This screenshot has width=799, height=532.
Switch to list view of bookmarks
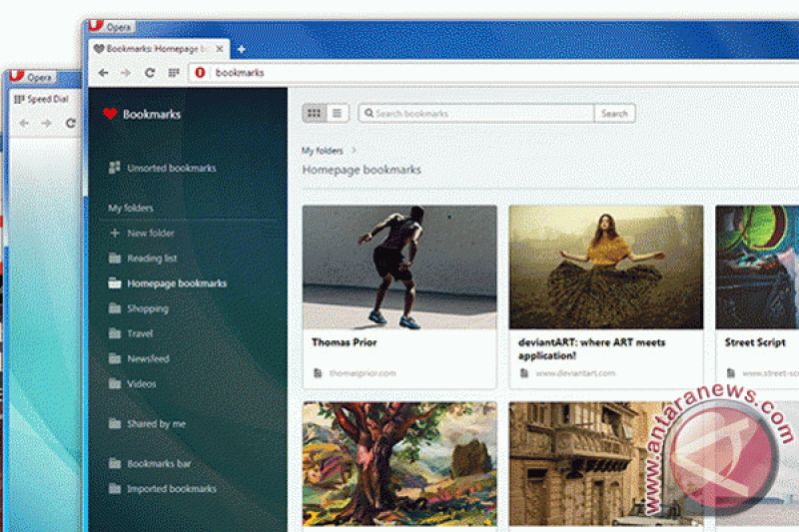(x=337, y=114)
